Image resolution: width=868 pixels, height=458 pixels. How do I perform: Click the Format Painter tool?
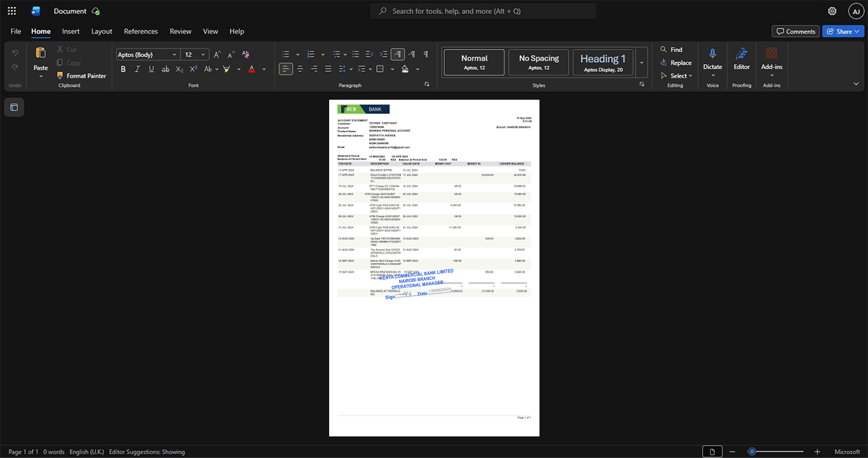(x=81, y=76)
